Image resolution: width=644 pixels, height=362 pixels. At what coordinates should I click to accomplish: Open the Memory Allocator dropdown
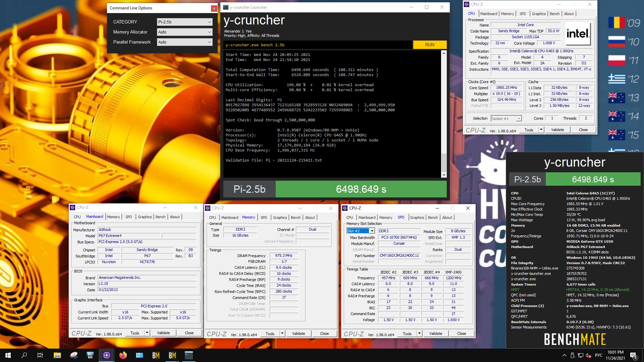coord(184,32)
